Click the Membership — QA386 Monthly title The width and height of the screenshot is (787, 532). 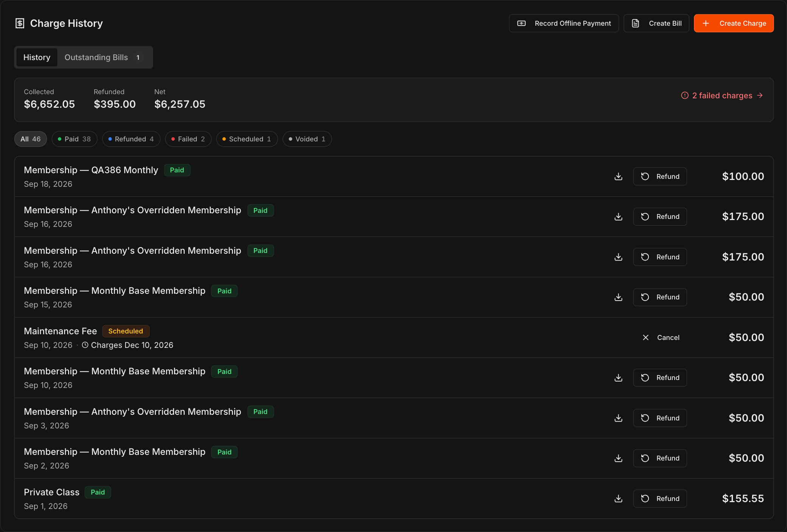point(91,170)
